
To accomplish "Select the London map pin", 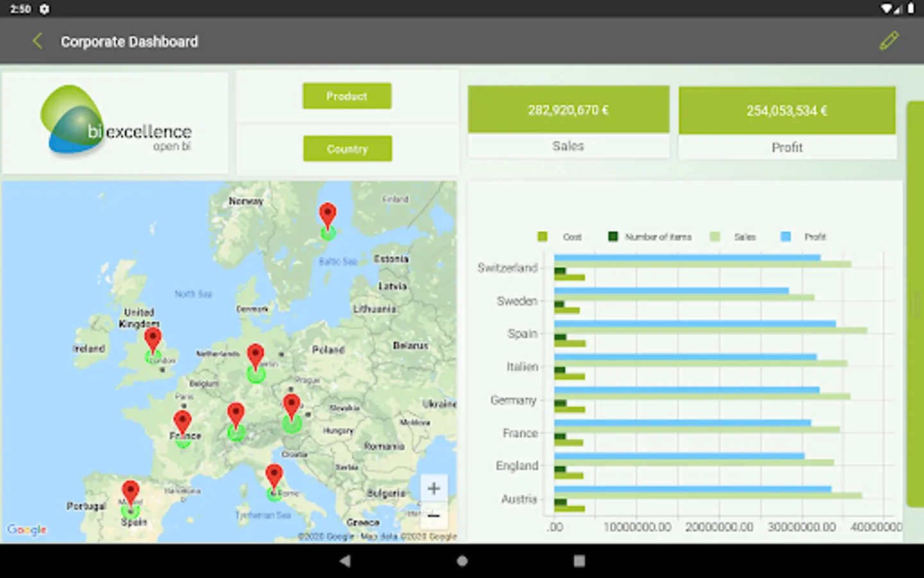I will pos(153,340).
